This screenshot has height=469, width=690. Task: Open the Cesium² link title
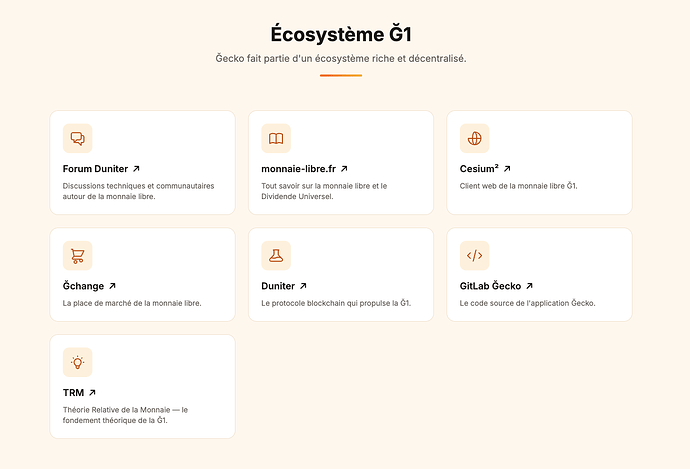[479, 169]
